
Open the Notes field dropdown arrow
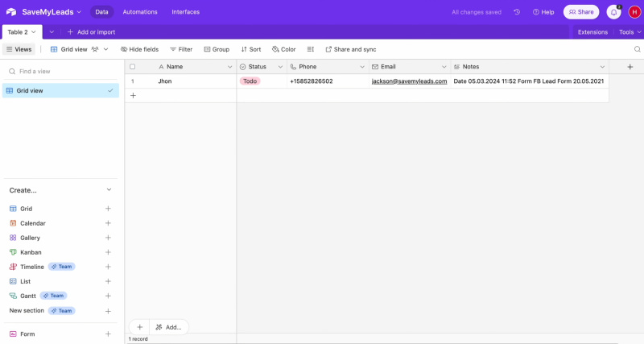pos(602,67)
